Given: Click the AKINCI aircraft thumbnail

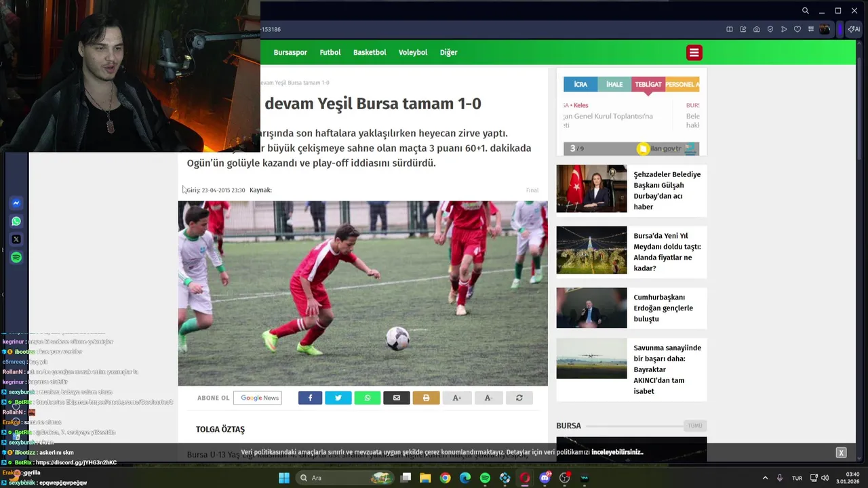Looking at the screenshot, I should click(x=591, y=359).
